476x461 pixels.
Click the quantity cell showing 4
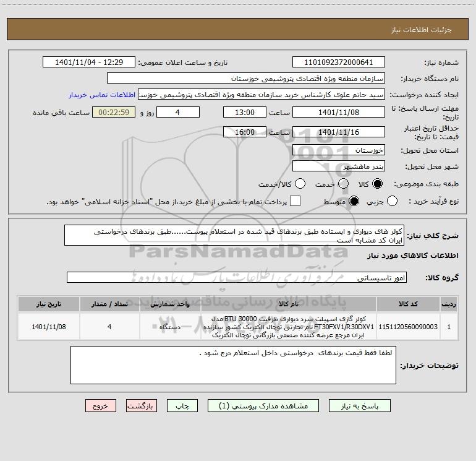pyautogui.click(x=109, y=327)
